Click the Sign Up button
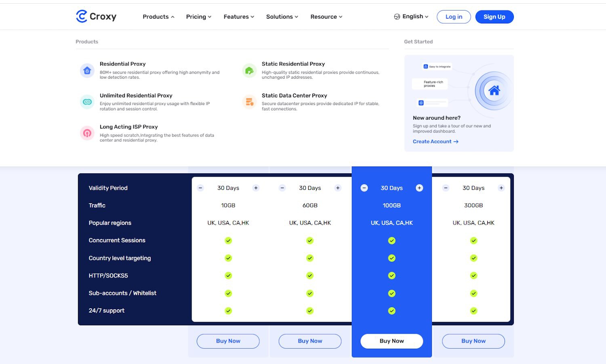The width and height of the screenshot is (606, 364). click(494, 17)
